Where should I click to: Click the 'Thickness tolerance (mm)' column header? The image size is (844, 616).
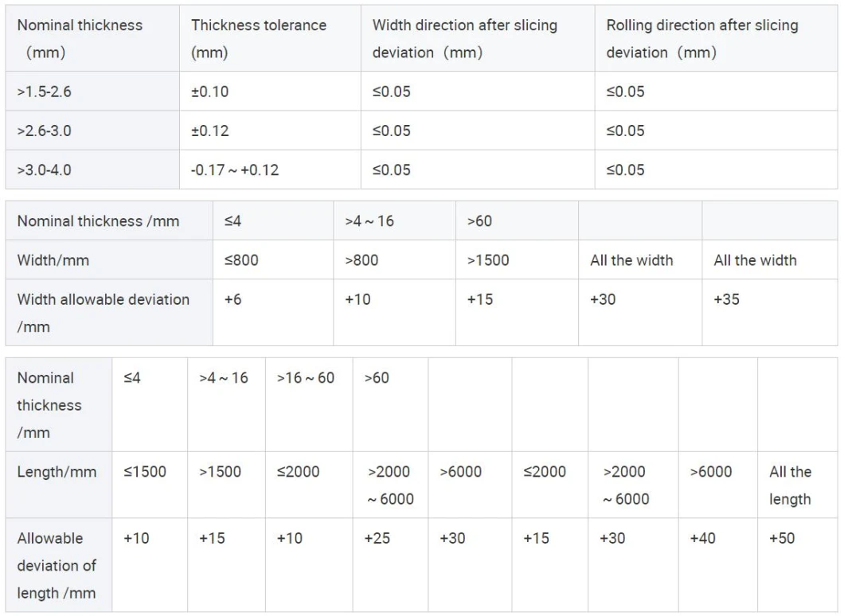tap(258, 38)
